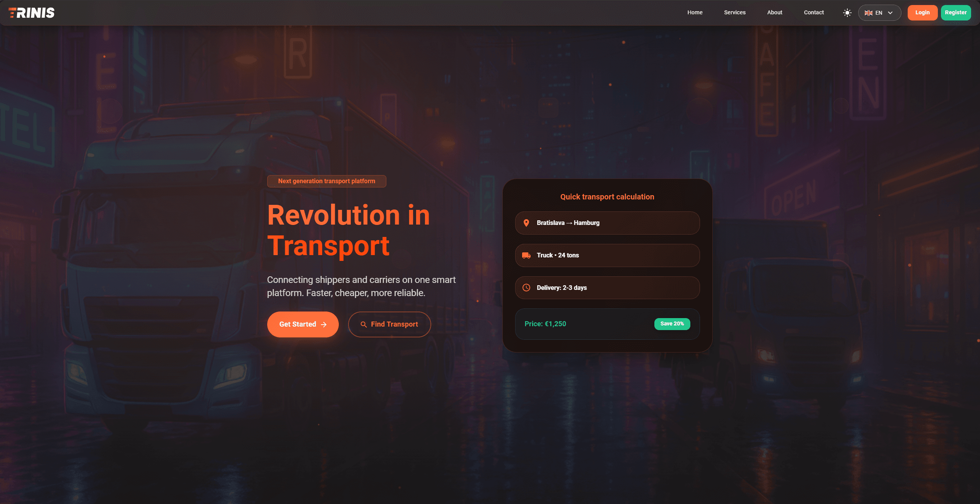The width and height of the screenshot is (980, 504).
Task: Navigate to the Contact page
Action: (813, 12)
